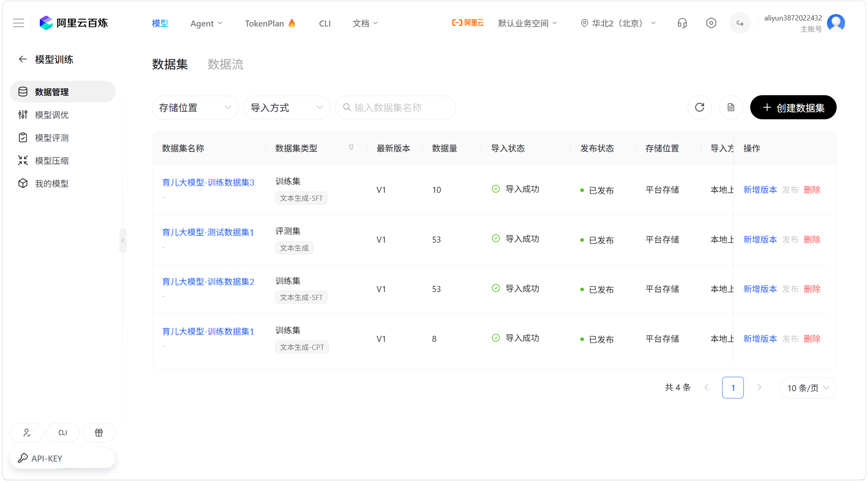Open dataset 育儿大模型-训练数据集2

tap(208, 282)
